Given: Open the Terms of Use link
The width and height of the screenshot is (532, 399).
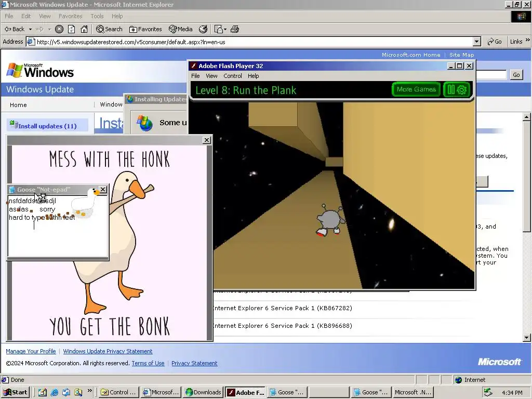Looking at the screenshot, I should click(148, 363).
